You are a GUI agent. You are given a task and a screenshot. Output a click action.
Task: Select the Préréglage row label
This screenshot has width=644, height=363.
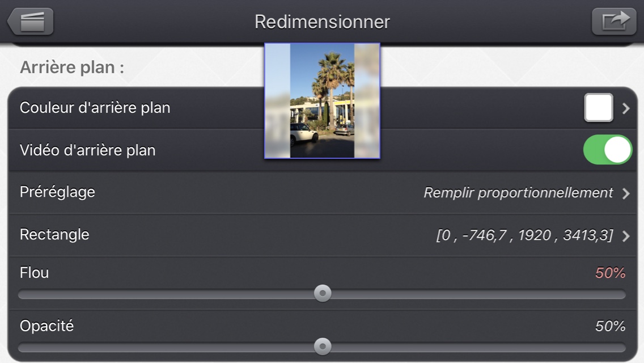(x=57, y=192)
